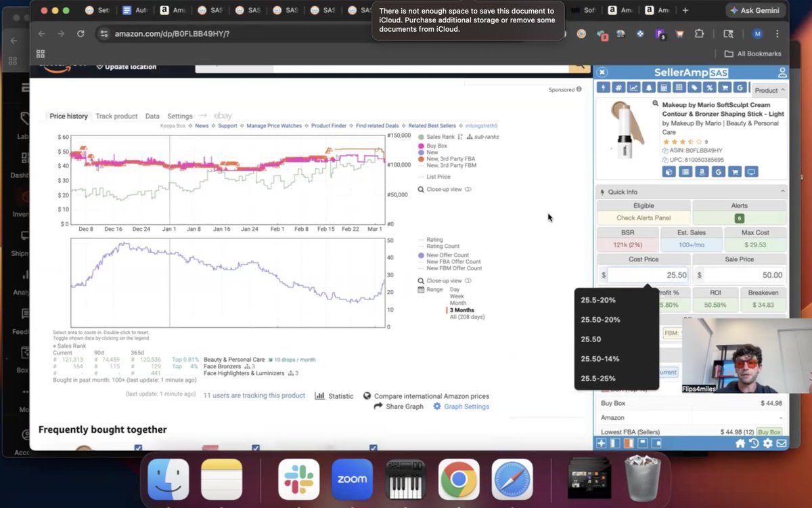Viewport: 812px width, 508px height.
Task: Copy the UPC using its copy icon
Action: point(665,160)
